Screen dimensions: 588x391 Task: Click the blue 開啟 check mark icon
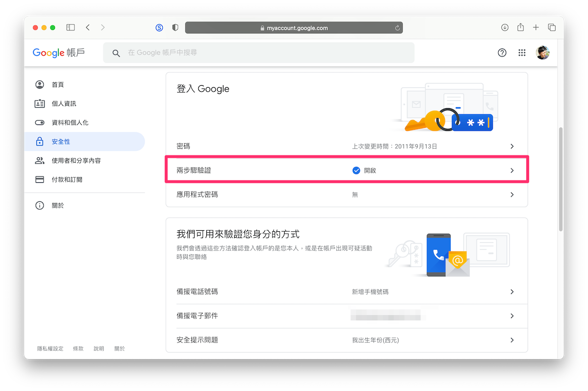[356, 171]
